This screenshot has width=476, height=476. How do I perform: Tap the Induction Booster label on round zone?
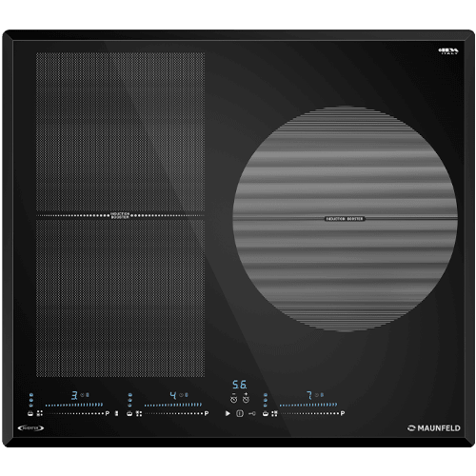[x=345, y=219]
